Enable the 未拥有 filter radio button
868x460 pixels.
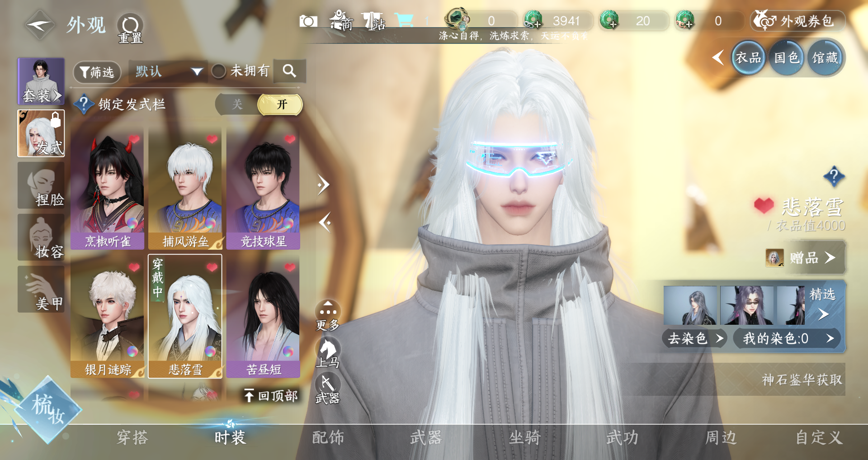pyautogui.click(x=219, y=71)
